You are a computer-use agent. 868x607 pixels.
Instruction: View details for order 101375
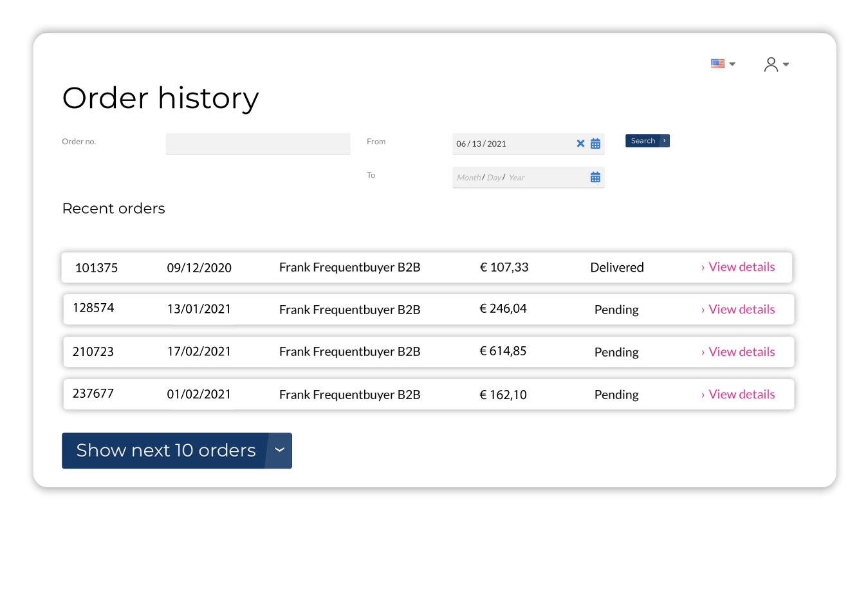738,267
